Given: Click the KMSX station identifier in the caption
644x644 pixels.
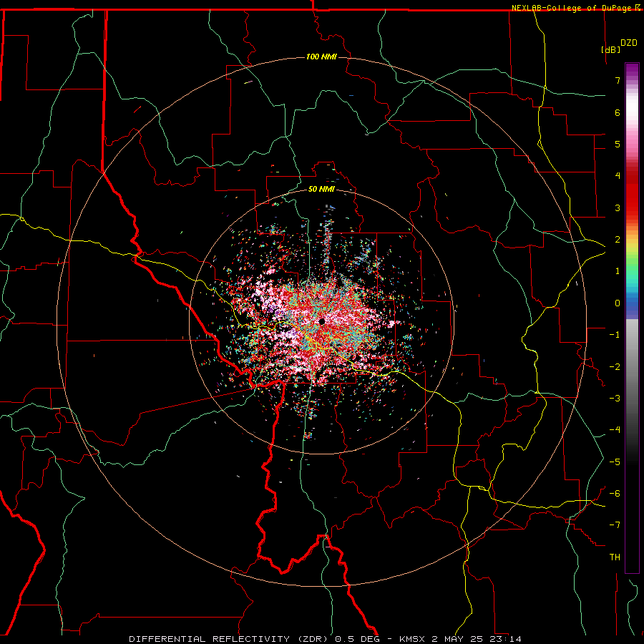Looking at the screenshot, I should [x=414, y=639].
